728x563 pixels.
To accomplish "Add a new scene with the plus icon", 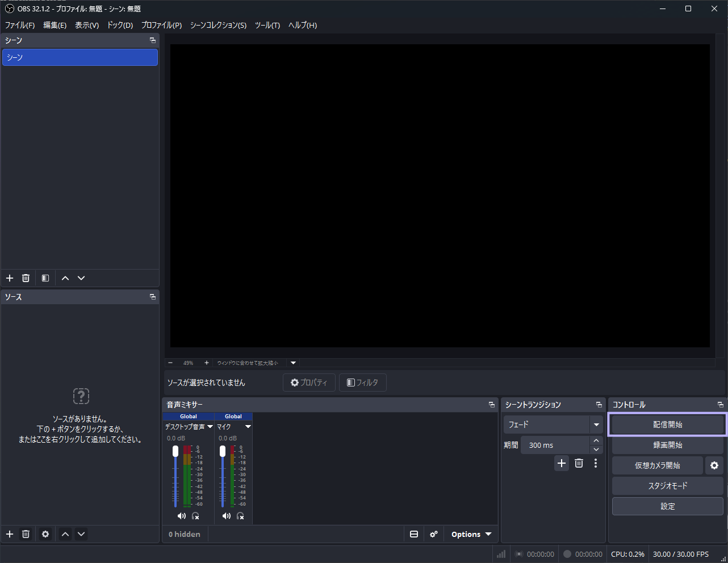I will coord(10,278).
